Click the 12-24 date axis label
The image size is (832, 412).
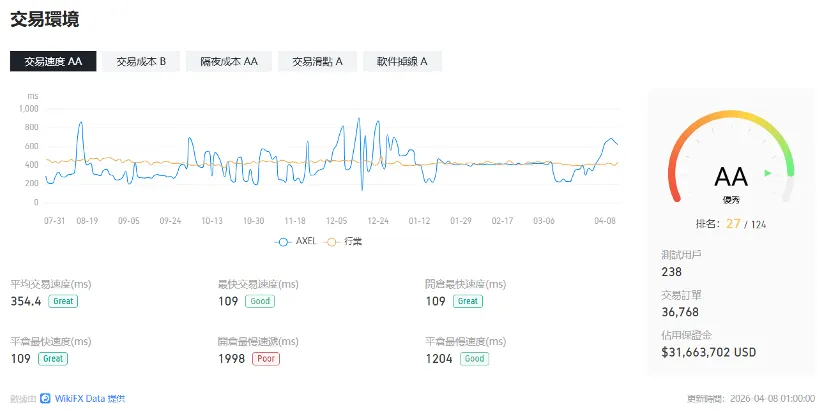tap(378, 221)
